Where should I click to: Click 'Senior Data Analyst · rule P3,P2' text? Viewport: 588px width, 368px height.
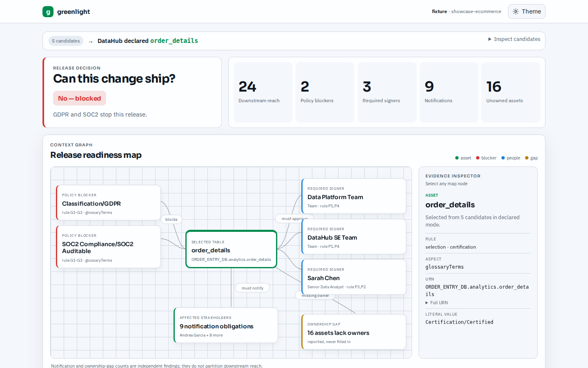pos(336,287)
